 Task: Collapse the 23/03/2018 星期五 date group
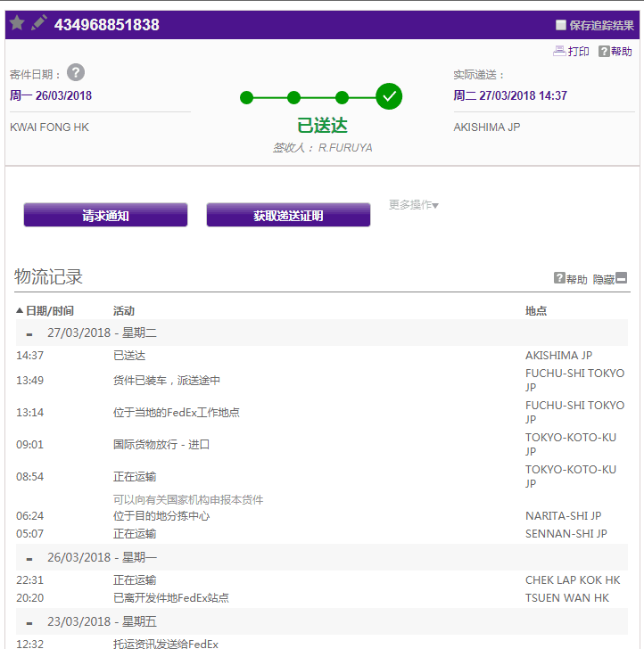click(x=29, y=623)
